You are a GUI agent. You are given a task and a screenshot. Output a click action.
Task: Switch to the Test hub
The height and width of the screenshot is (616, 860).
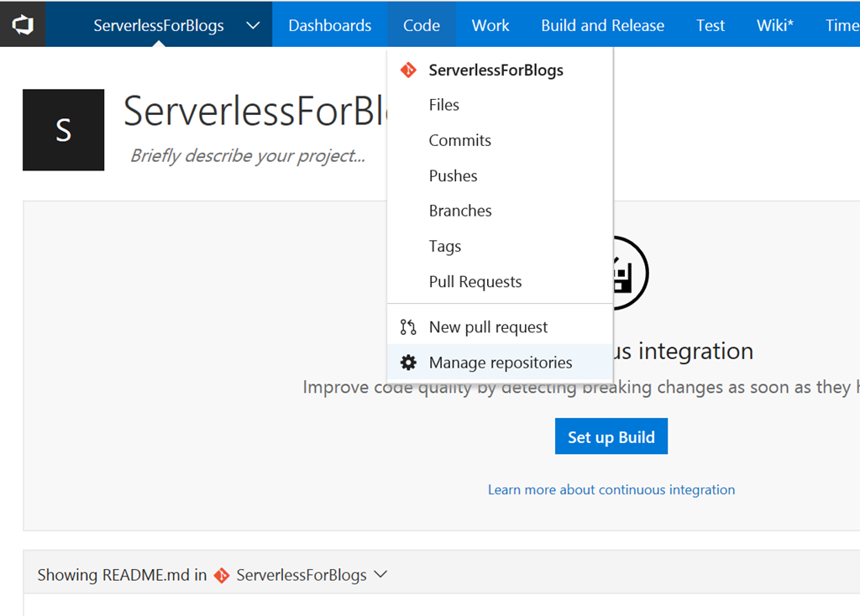(710, 25)
